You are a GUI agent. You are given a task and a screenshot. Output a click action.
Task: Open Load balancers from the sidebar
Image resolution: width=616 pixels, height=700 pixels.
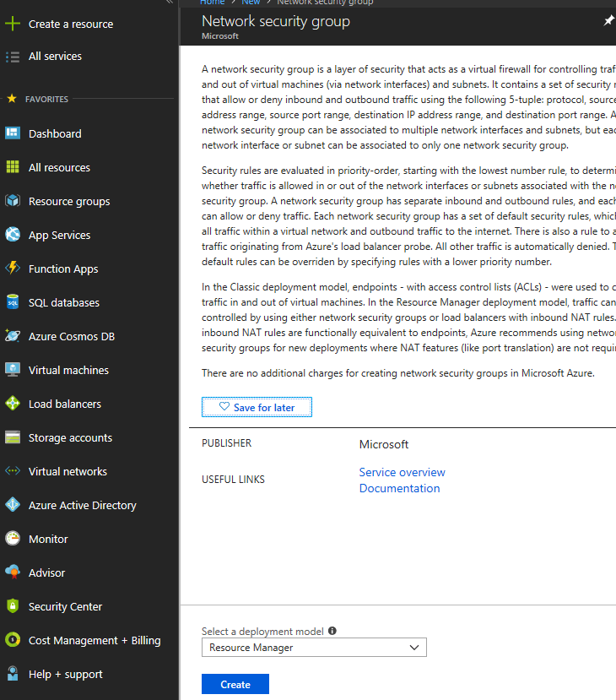tap(65, 404)
